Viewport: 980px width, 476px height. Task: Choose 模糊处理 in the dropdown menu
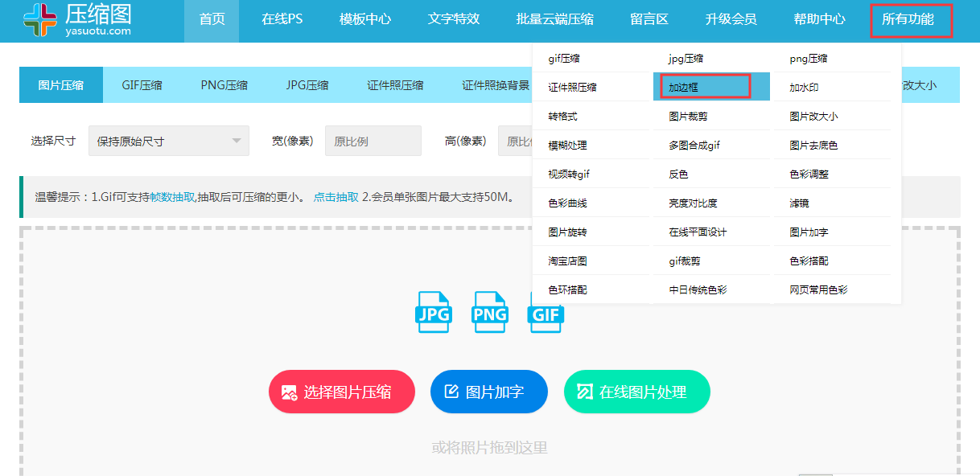coord(568,146)
